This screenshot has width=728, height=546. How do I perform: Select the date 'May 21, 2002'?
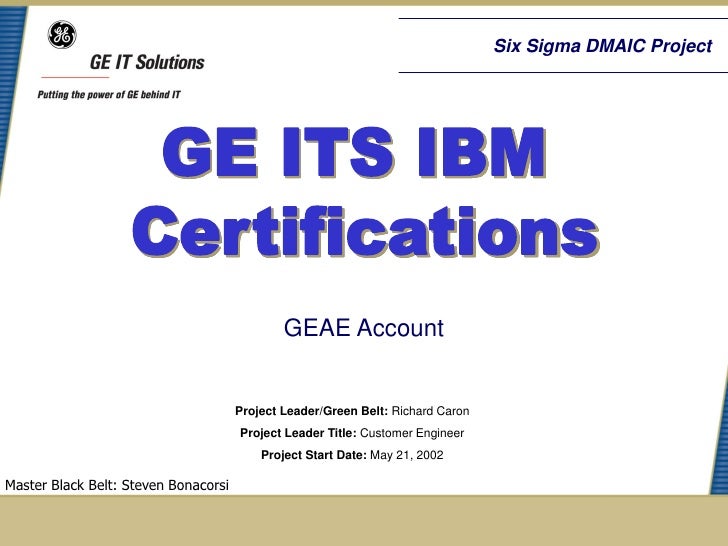point(407,455)
